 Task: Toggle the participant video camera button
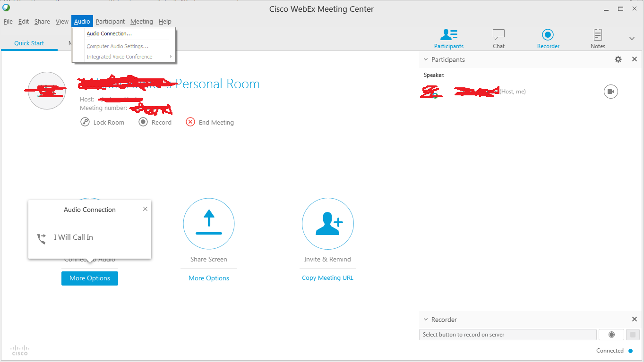[610, 92]
